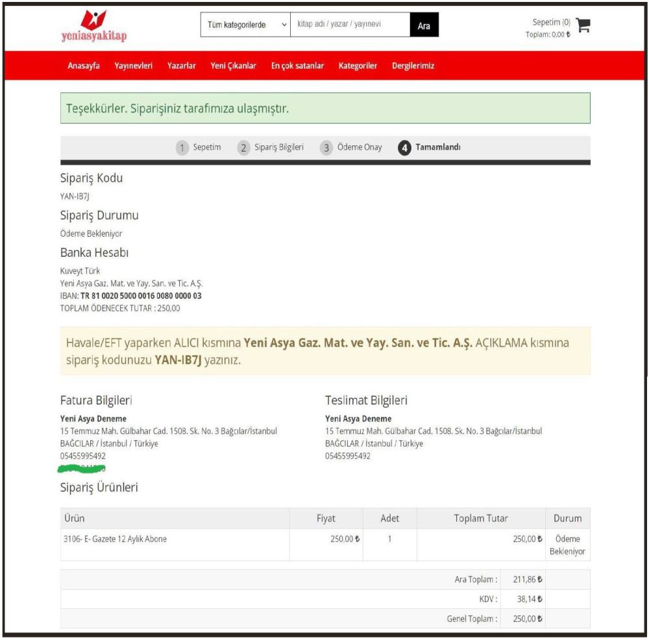The height and width of the screenshot is (644, 649).
Task: Click the Kuveyt Türk bank name
Action: [x=80, y=271]
